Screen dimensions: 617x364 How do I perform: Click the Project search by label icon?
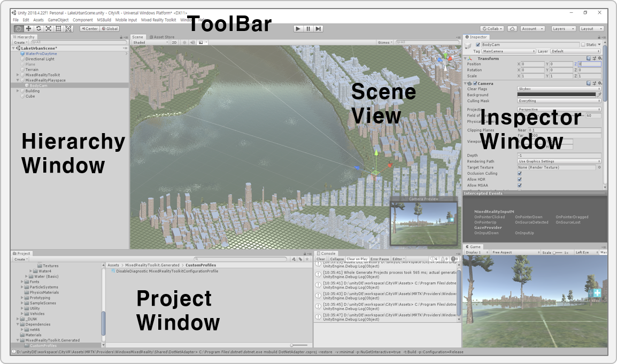click(x=300, y=259)
